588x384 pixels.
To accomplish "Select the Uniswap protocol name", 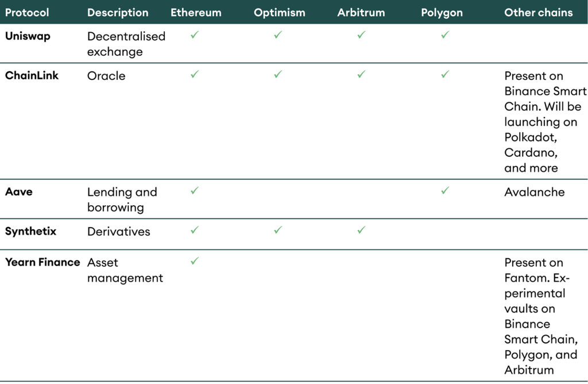I will [x=27, y=36].
